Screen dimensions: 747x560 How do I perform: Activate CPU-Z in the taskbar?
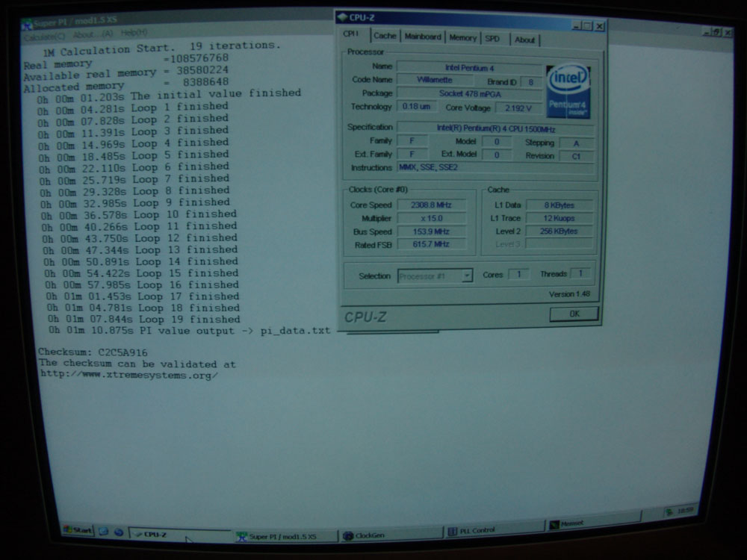point(180,535)
